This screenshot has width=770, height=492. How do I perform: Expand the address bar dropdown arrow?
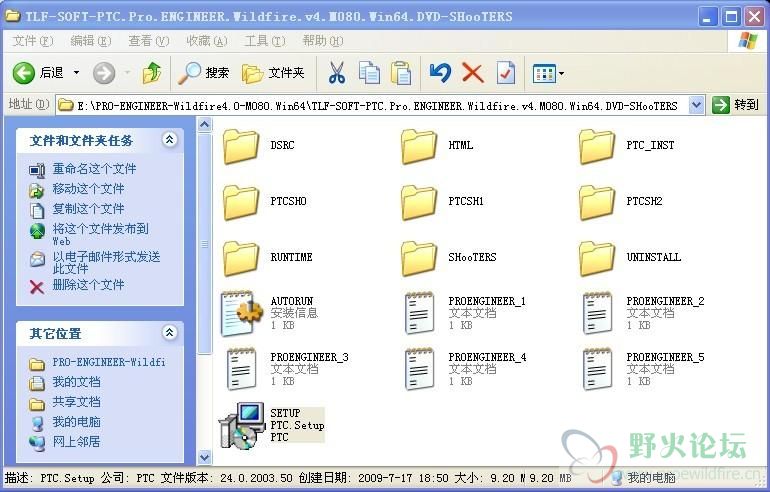[696, 105]
